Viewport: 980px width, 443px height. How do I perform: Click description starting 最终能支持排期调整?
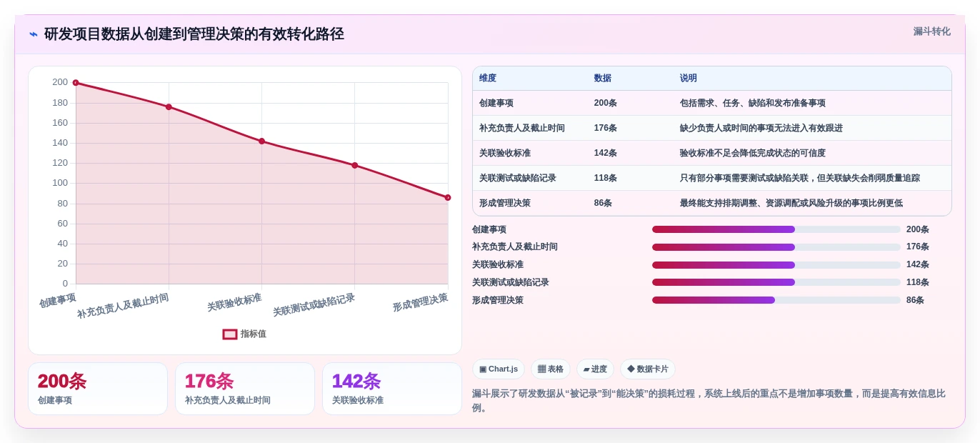[x=791, y=204]
